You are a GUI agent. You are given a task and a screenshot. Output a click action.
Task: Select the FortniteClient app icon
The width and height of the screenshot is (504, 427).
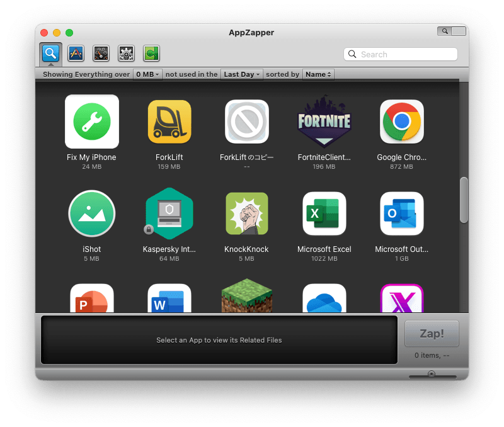tap(324, 122)
